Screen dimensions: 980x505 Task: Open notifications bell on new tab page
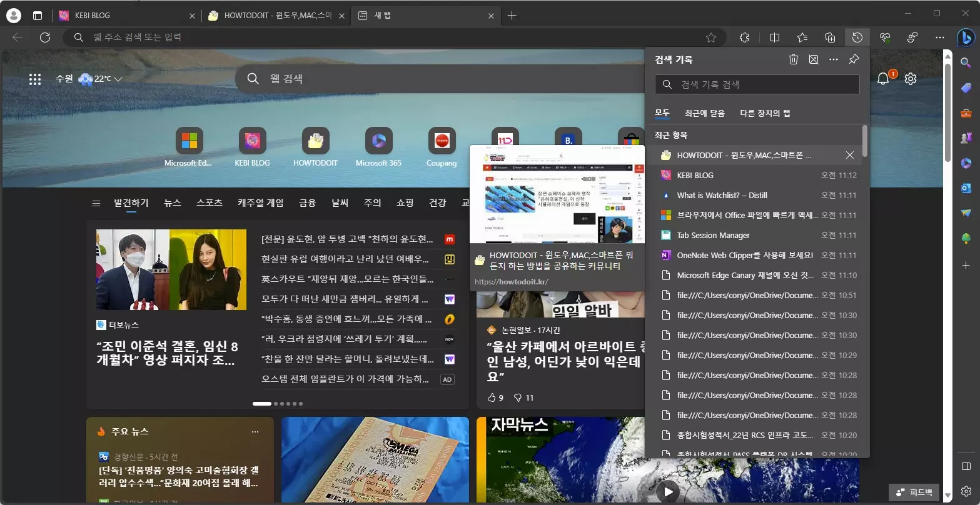(883, 79)
